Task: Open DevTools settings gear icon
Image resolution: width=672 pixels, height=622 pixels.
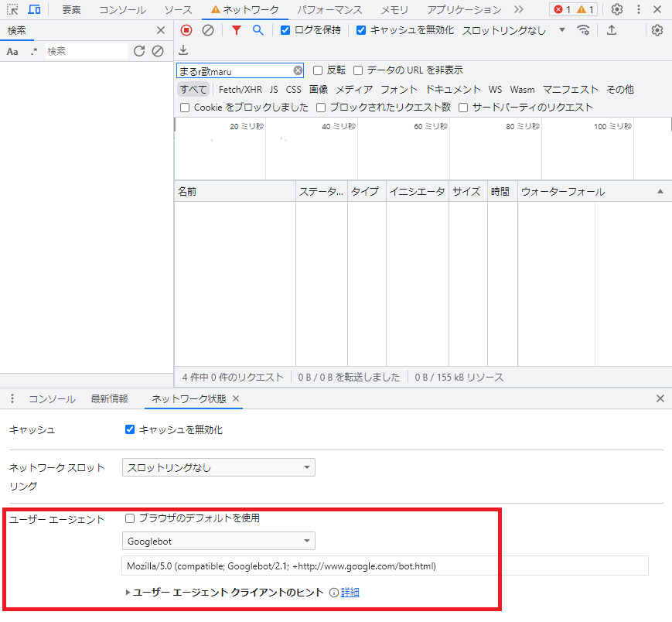Action: 616,10
